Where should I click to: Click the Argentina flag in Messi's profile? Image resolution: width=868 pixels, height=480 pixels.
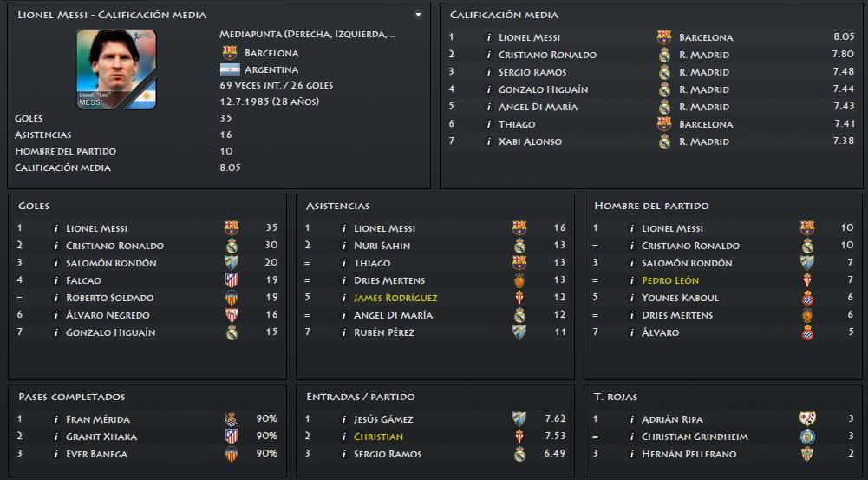pos(230,69)
